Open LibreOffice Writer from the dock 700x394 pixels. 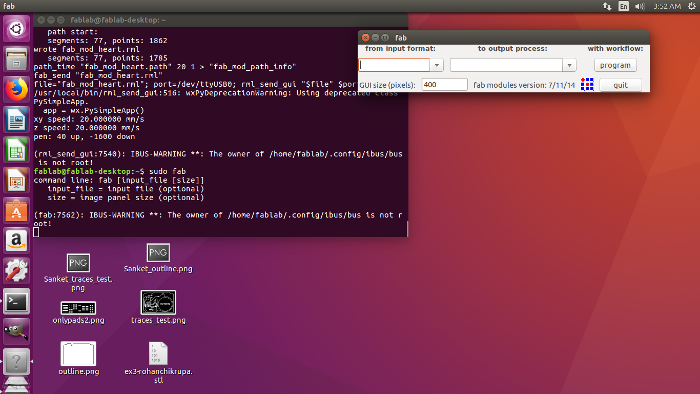tap(17, 120)
